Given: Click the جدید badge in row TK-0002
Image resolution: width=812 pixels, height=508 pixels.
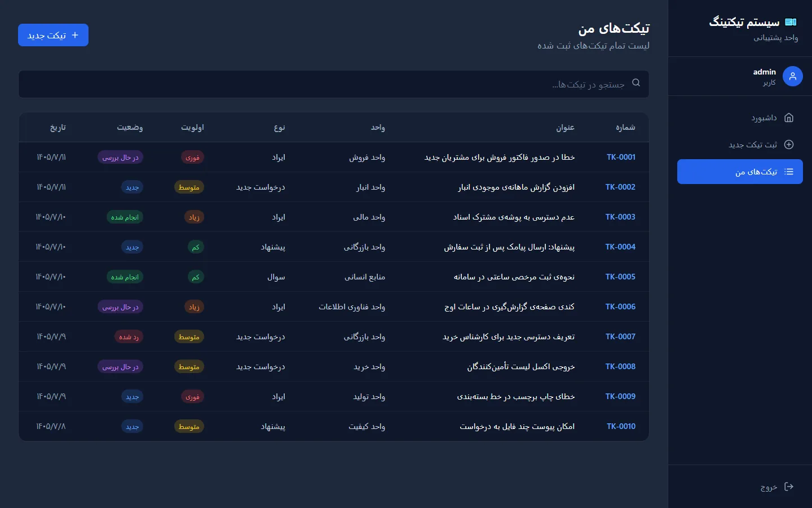Looking at the screenshot, I should tap(132, 187).
